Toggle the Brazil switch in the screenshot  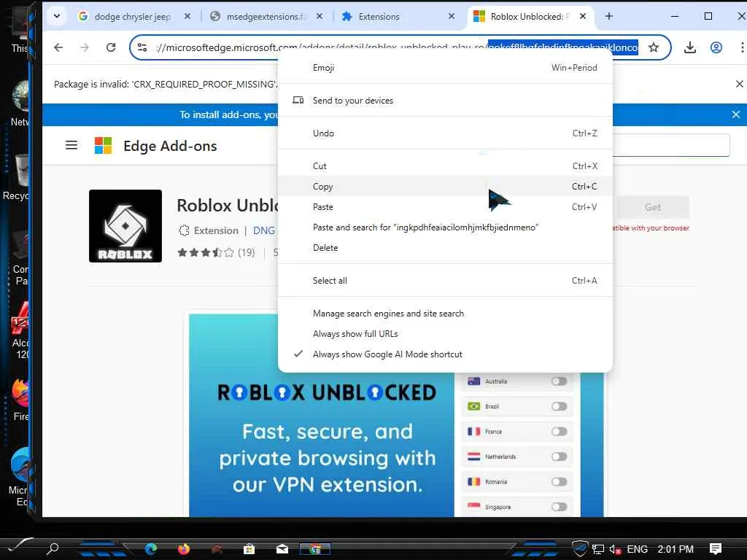coord(560,407)
